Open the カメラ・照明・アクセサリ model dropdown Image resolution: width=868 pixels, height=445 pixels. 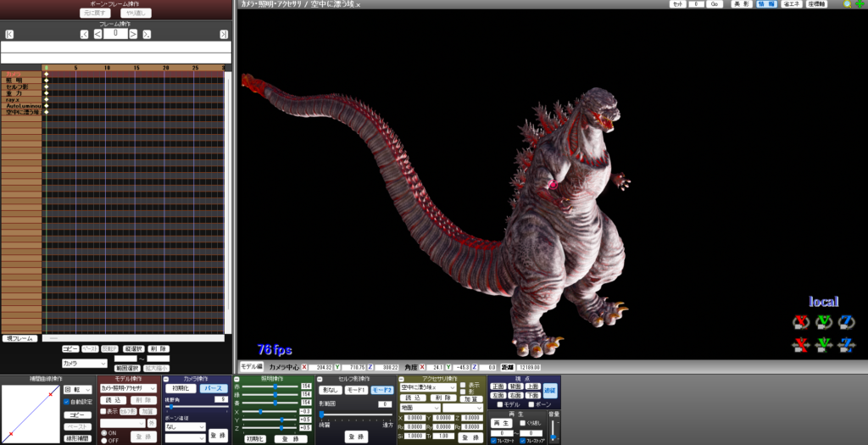(129, 388)
